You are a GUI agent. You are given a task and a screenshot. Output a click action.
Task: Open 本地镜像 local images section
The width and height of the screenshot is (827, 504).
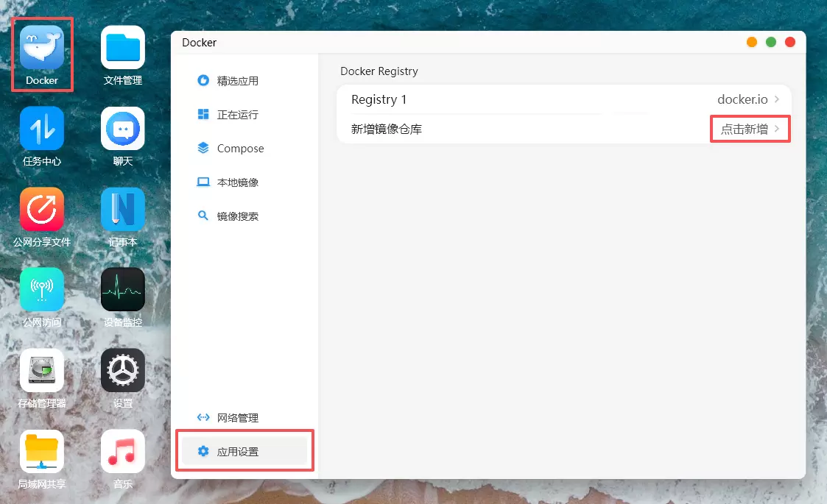tap(237, 182)
